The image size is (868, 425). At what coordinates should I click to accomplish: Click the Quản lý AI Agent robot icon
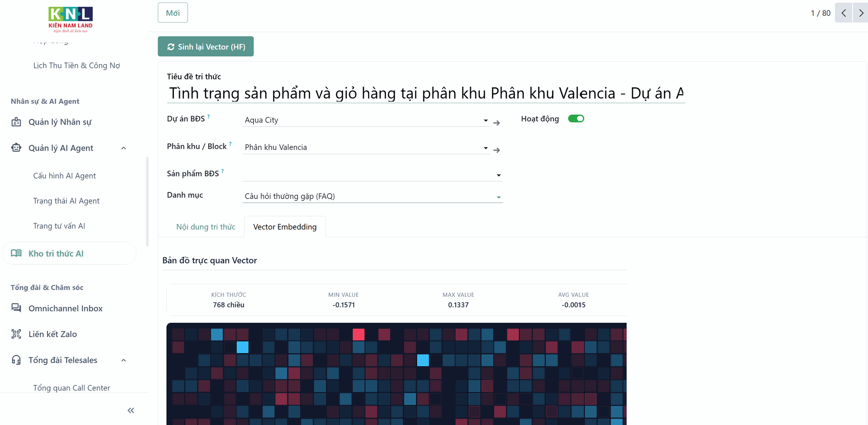pyautogui.click(x=16, y=148)
